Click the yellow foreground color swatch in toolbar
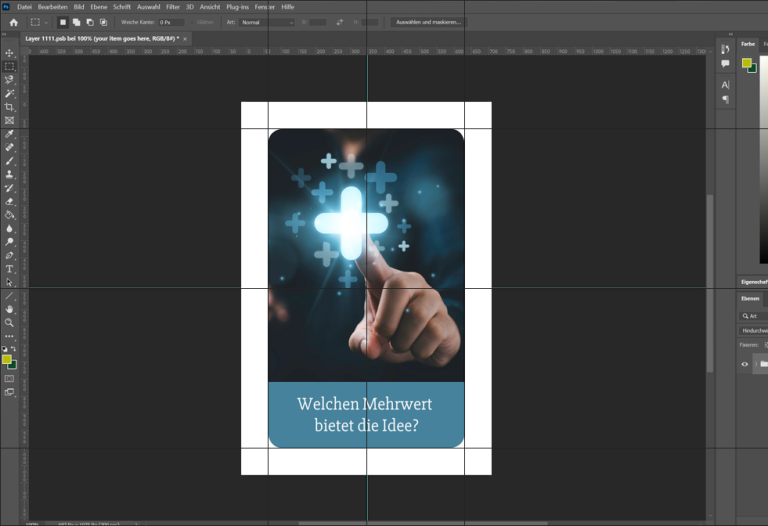This screenshot has height=526, width=768. pyautogui.click(x=7, y=359)
